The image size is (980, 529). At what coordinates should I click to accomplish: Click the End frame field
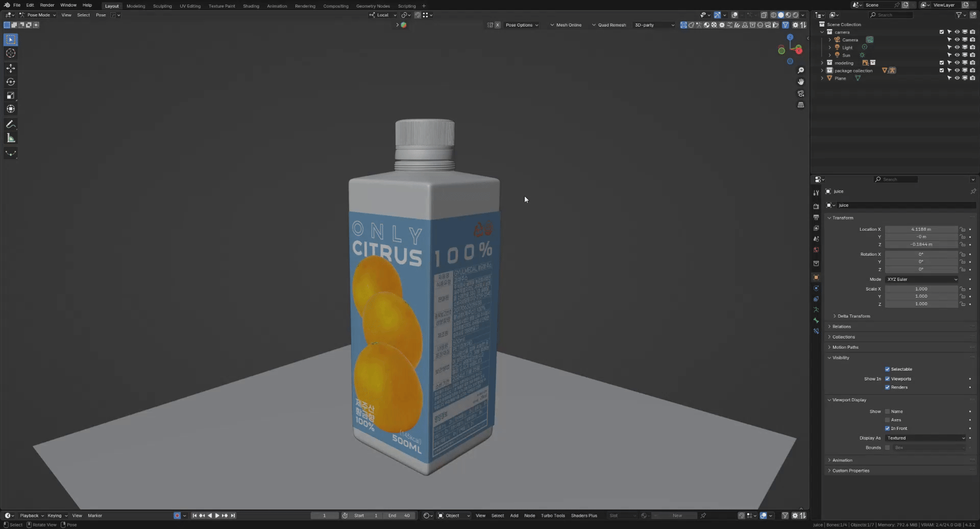(x=399, y=516)
